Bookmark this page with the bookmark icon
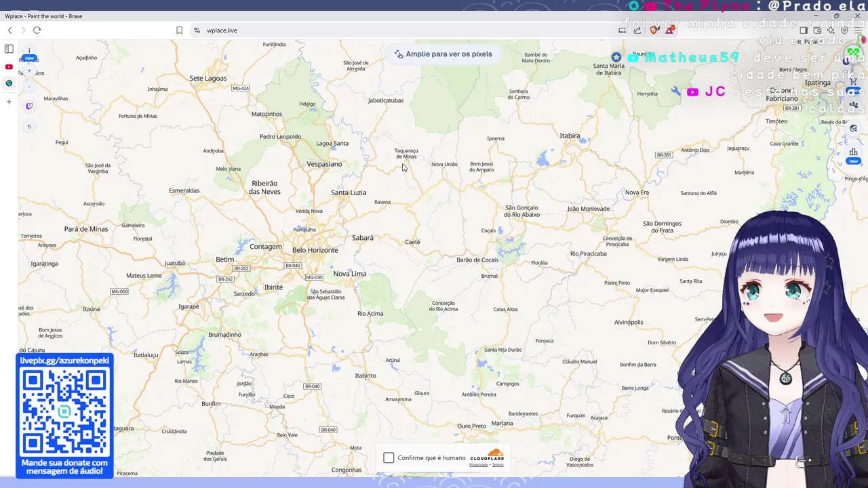868x488 pixels. [x=179, y=30]
